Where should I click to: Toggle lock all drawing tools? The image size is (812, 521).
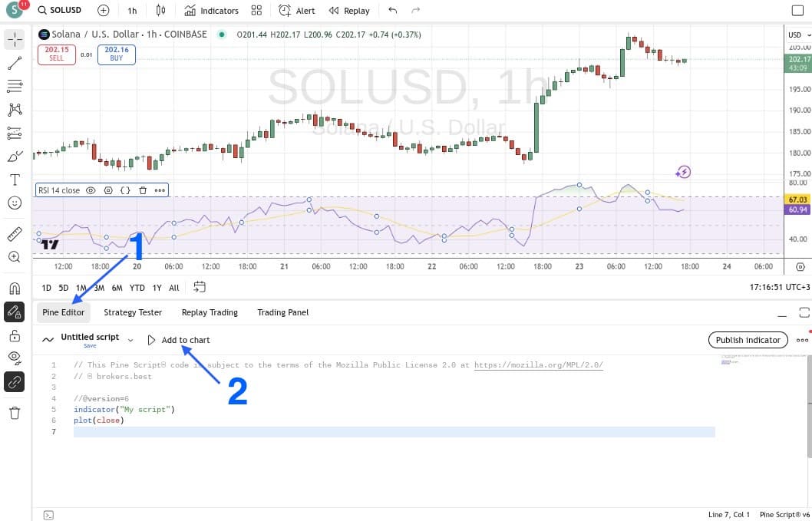tap(15, 335)
